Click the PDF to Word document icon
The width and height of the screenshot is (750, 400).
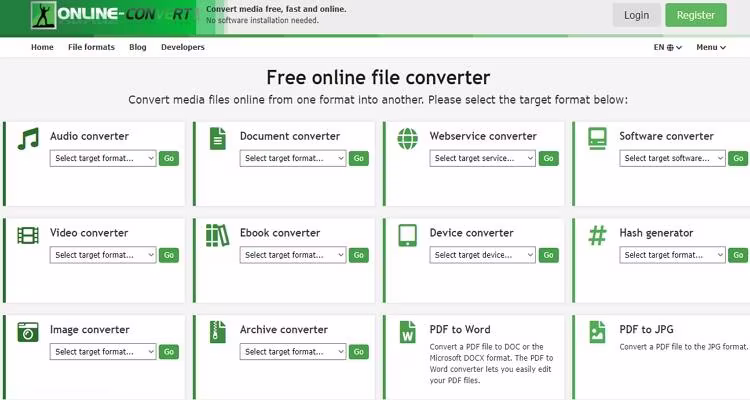[x=408, y=332]
